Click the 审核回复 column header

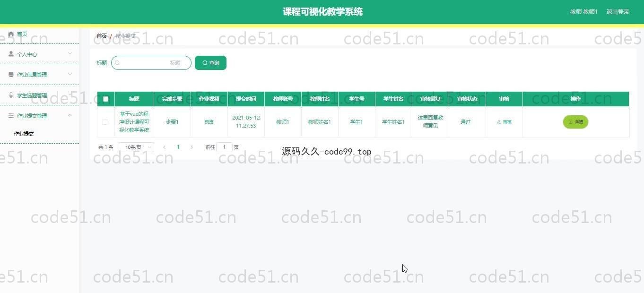click(x=430, y=99)
